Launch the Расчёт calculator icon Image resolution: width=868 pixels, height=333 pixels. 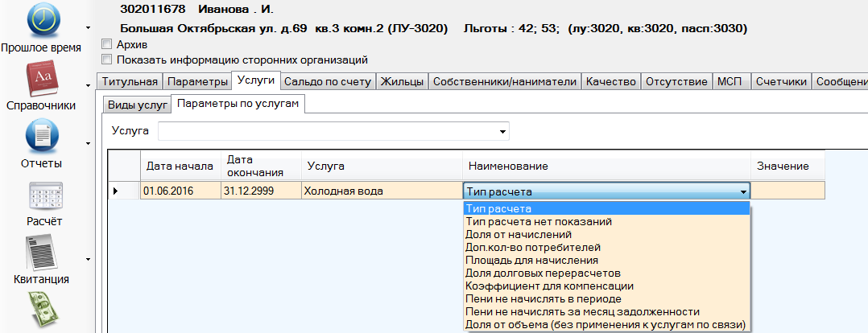(x=41, y=195)
